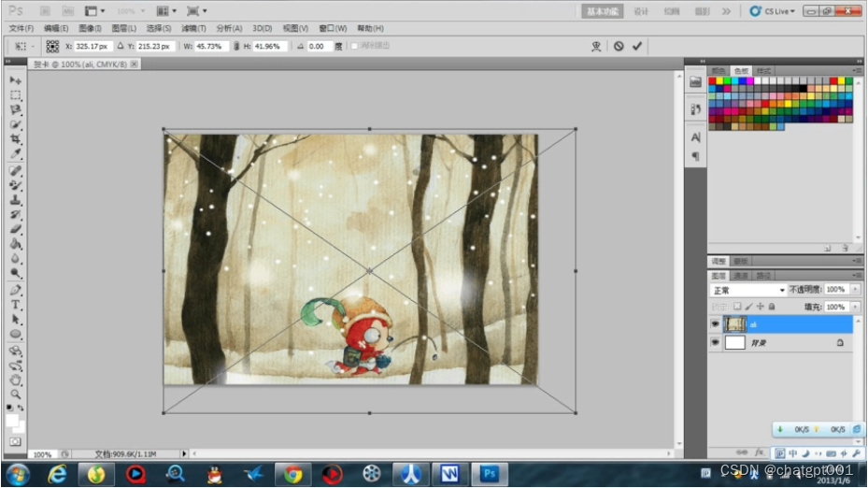Toggle lock transparent pixels

(737, 307)
